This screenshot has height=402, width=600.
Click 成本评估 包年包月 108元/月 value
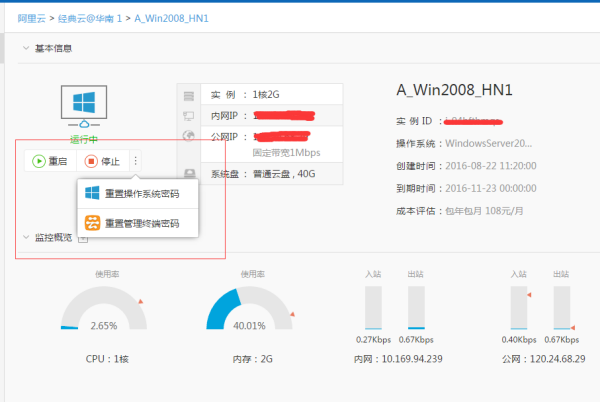tap(484, 211)
